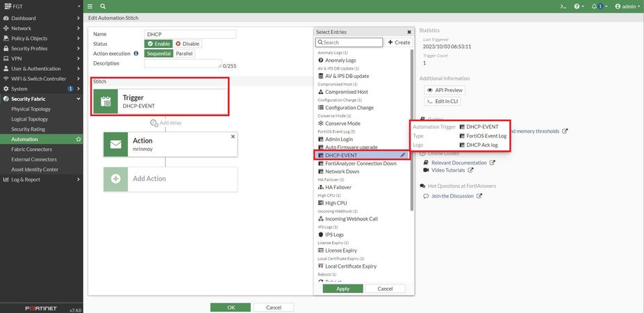The width and height of the screenshot is (644, 313).
Task: Select FortiAnalyzer Connection Down entry
Action: coord(362,163)
